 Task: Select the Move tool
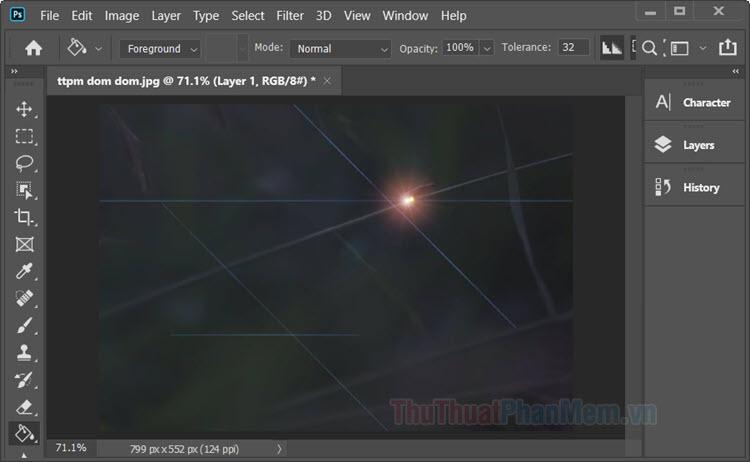tap(24, 109)
